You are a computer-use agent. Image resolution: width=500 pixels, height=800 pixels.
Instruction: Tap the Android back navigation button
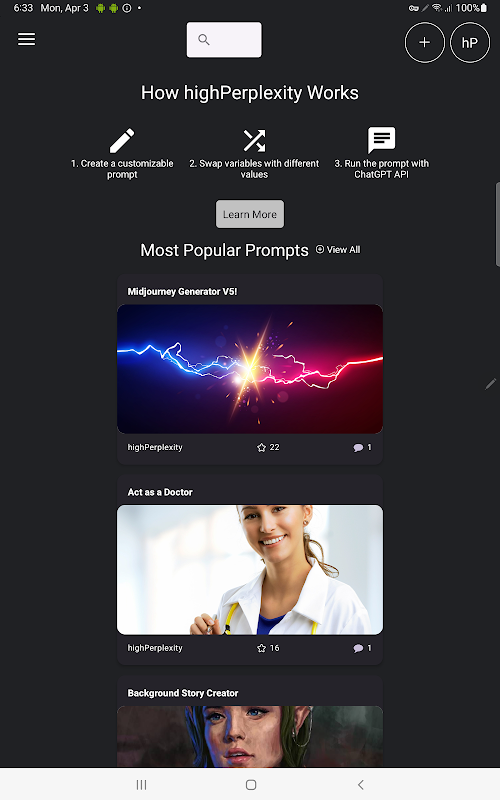tap(361, 785)
